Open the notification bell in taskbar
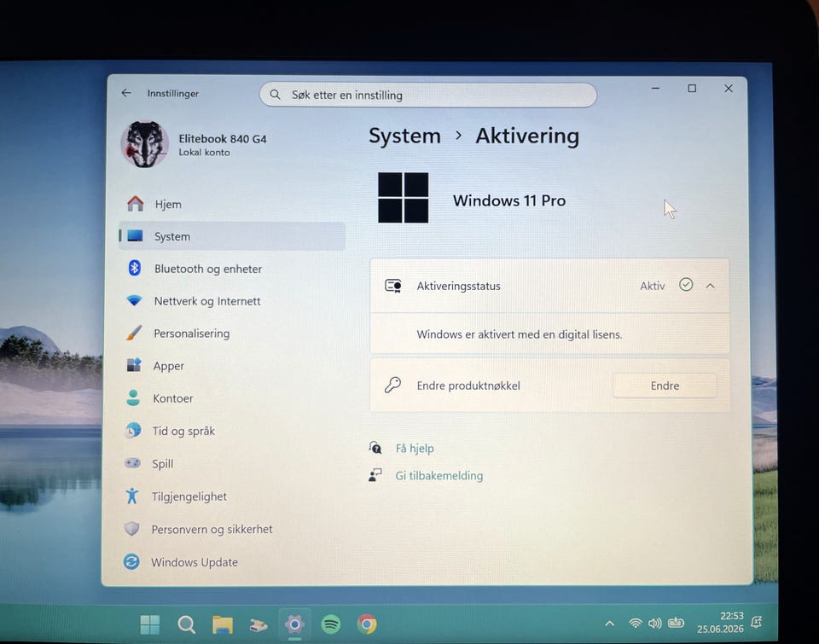 756,622
